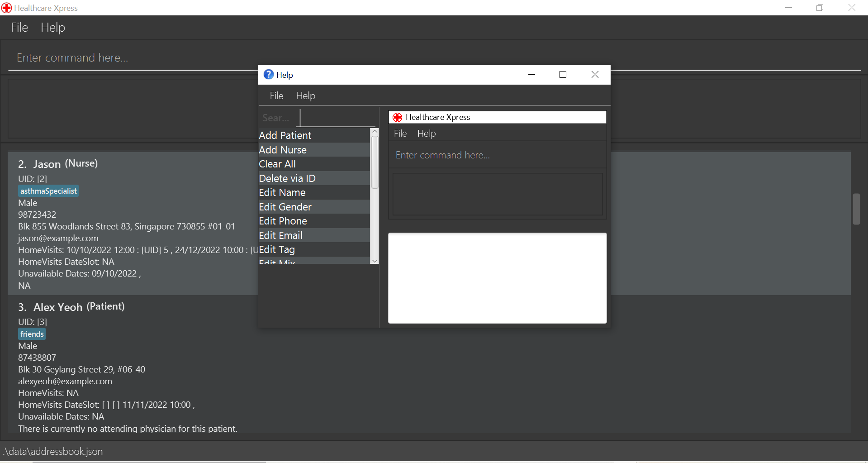This screenshot has width=868, height=463.
Task: Select Edit Phone help entry
Action: 314,221
